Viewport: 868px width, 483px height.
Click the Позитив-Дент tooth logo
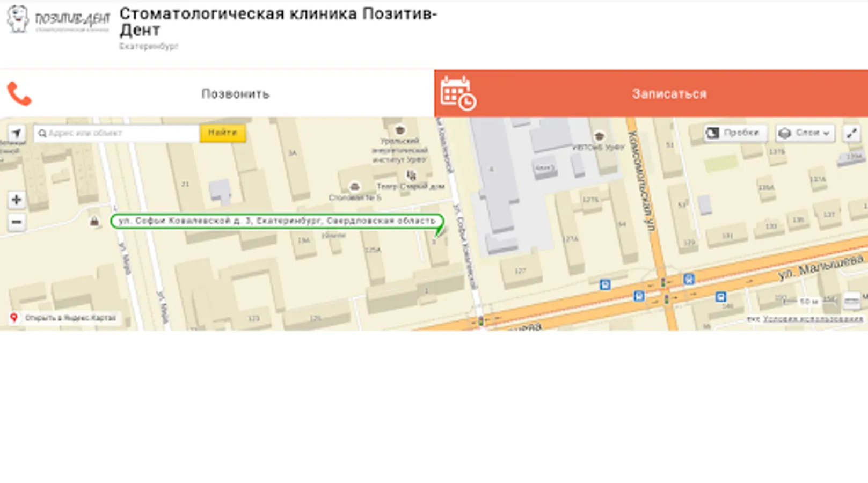[58, 20]
